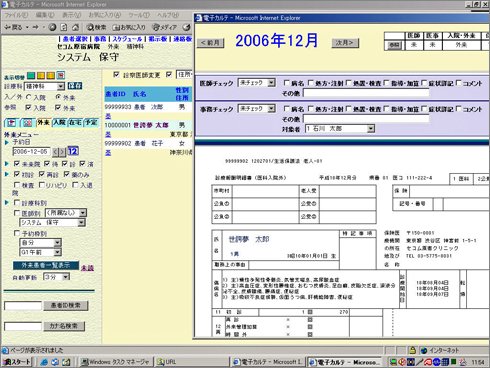Screen dimensions: 490x368
Task: Check 病名 in the 医師チェック row
Action: [286, 82]
